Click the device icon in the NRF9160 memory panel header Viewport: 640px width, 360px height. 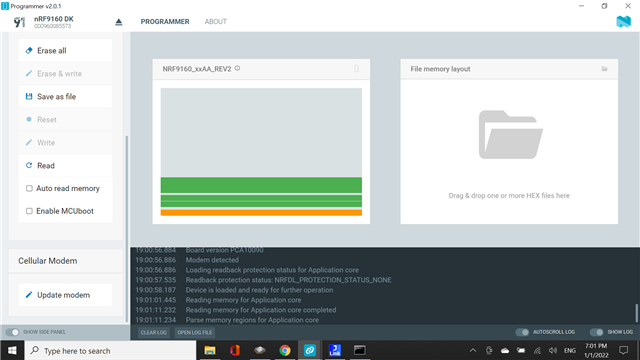point(356,69)
